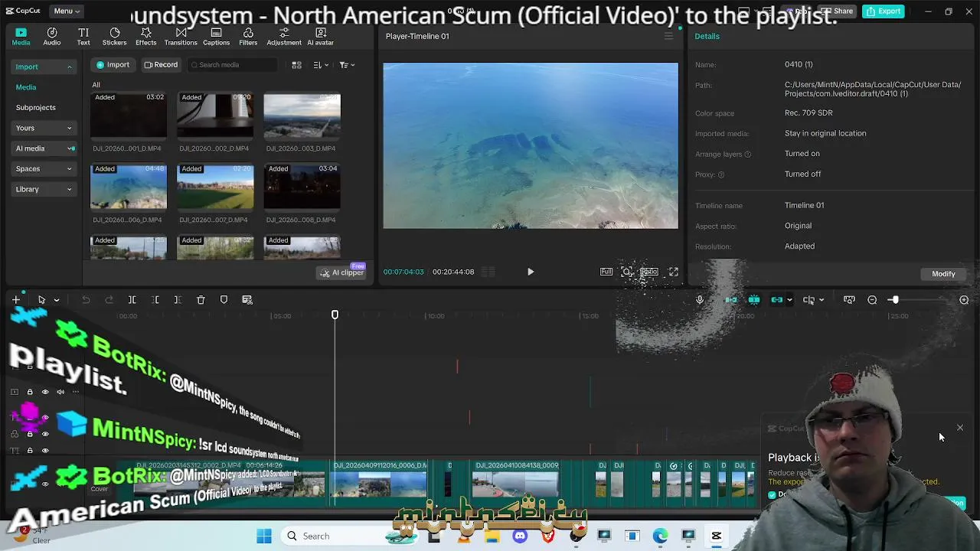980x551 pixels.
Task: Click the Undo arrow in timeline toolbar
Action: tap(86, 300)
